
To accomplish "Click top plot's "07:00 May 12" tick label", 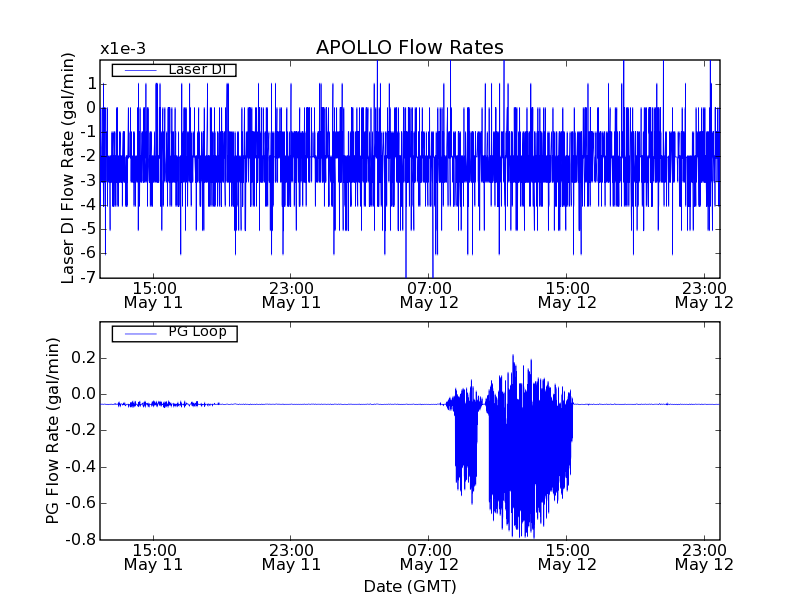I will 429,294.
